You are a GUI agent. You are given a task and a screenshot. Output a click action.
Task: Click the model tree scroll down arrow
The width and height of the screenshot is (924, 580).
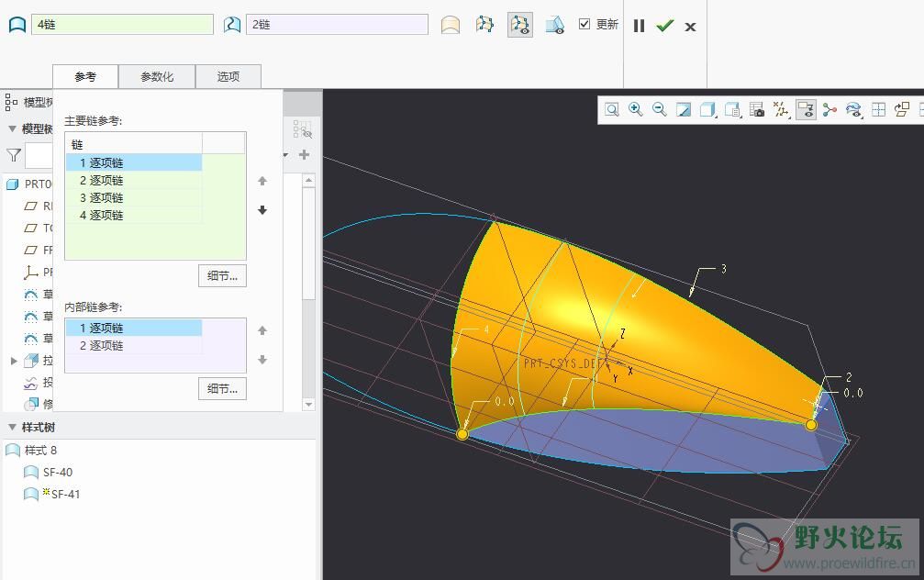tap(309, 405)
